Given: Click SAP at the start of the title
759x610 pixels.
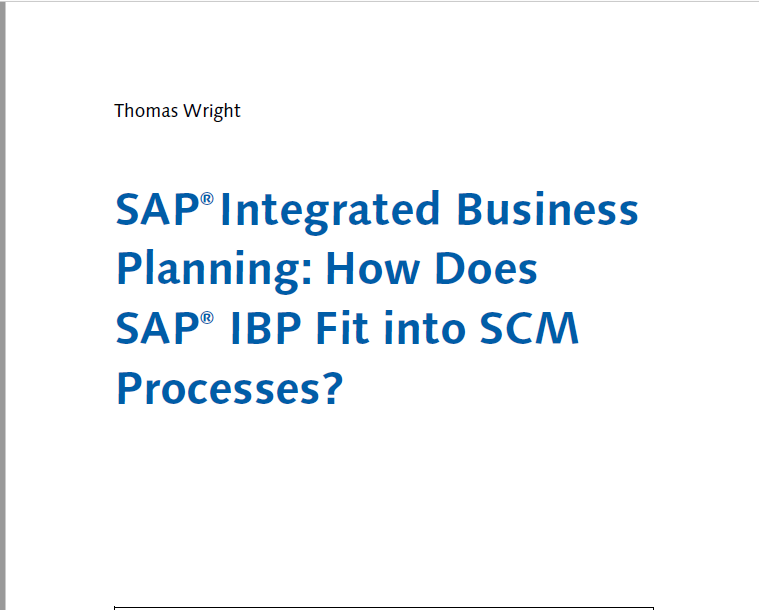Looking at the screenshot, I should click(157, 209).
